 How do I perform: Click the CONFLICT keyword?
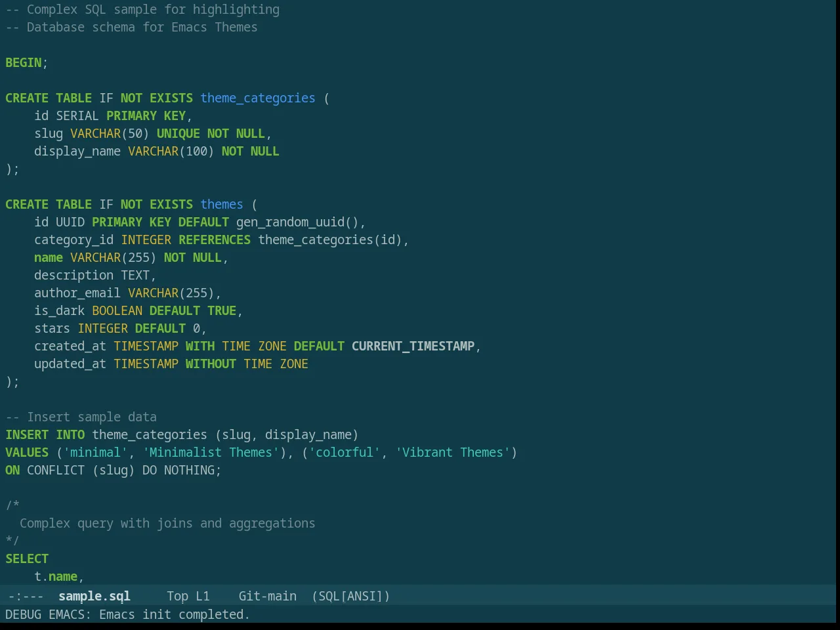point(56,470)
